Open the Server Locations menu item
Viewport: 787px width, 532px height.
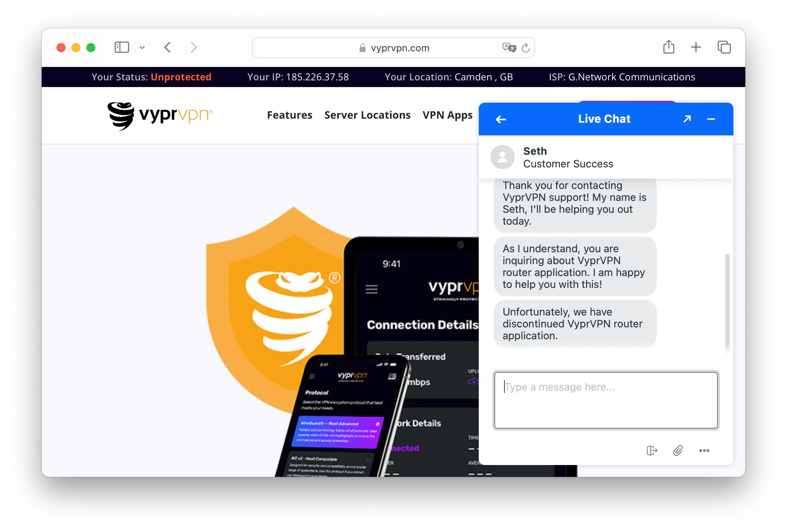367,115
